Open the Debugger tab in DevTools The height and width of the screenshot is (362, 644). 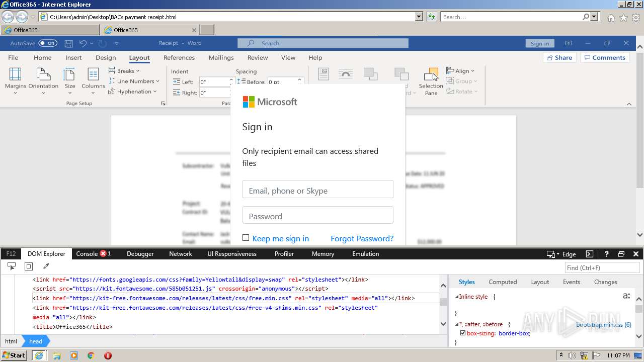[140, 254]
